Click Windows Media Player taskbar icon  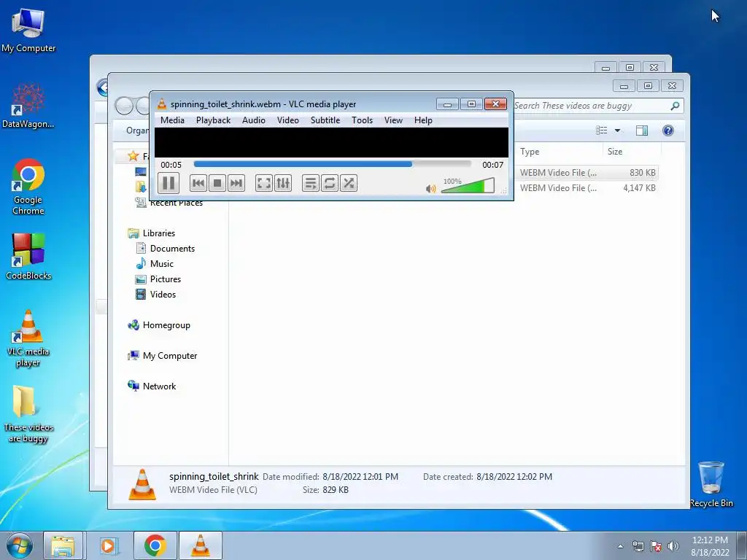[x=108, y=546]
